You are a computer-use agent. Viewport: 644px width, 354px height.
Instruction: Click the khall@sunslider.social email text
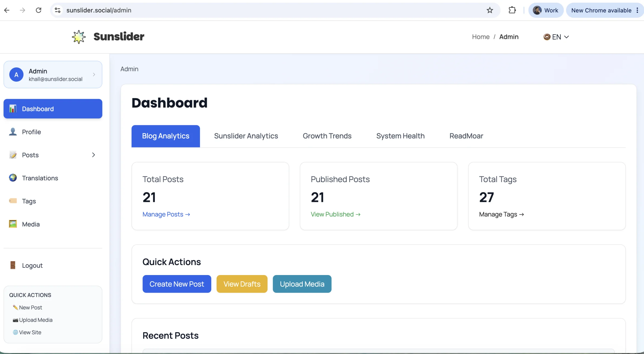click(56, 79)
